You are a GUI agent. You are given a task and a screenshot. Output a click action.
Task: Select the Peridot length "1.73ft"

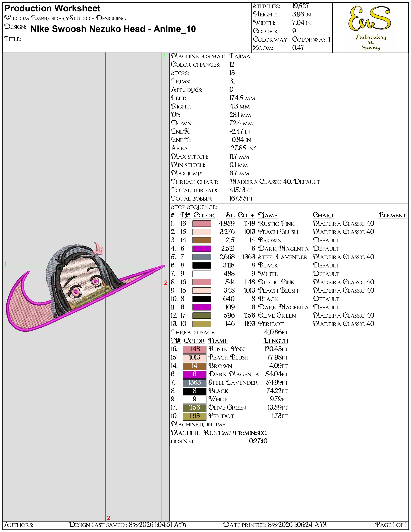280,416
